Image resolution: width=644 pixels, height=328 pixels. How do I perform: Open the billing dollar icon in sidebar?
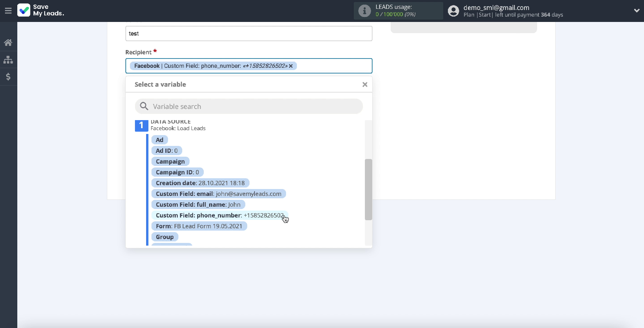click(x=8, y=77)
